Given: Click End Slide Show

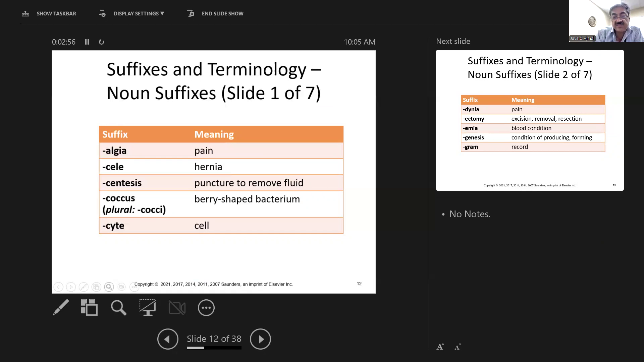Looking at the screenshot, I should [x=222, y=13].
